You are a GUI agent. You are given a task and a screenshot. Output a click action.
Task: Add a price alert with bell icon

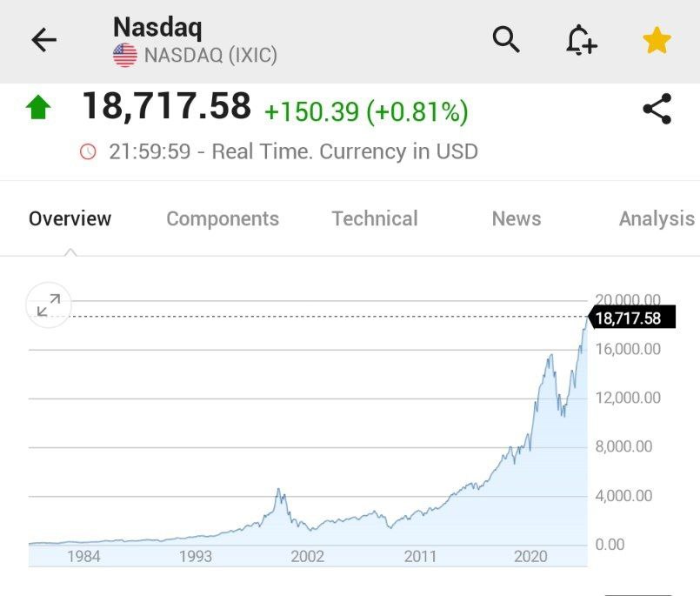click(x=581, y=40)
